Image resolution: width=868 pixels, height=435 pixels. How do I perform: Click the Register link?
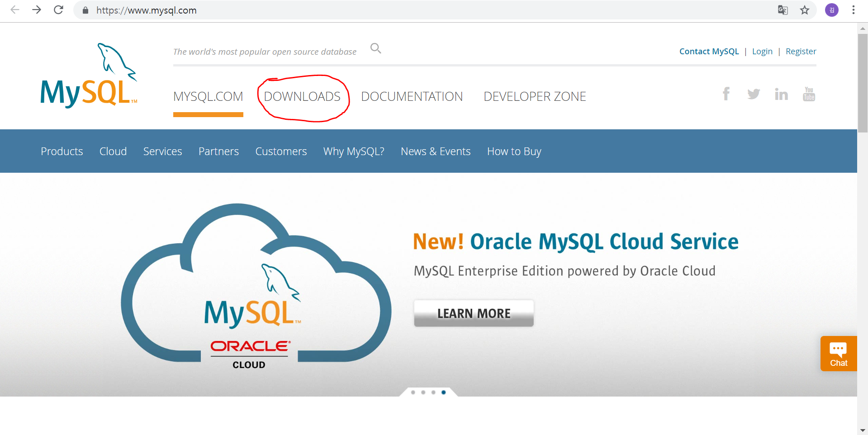(x=801, y=52)
